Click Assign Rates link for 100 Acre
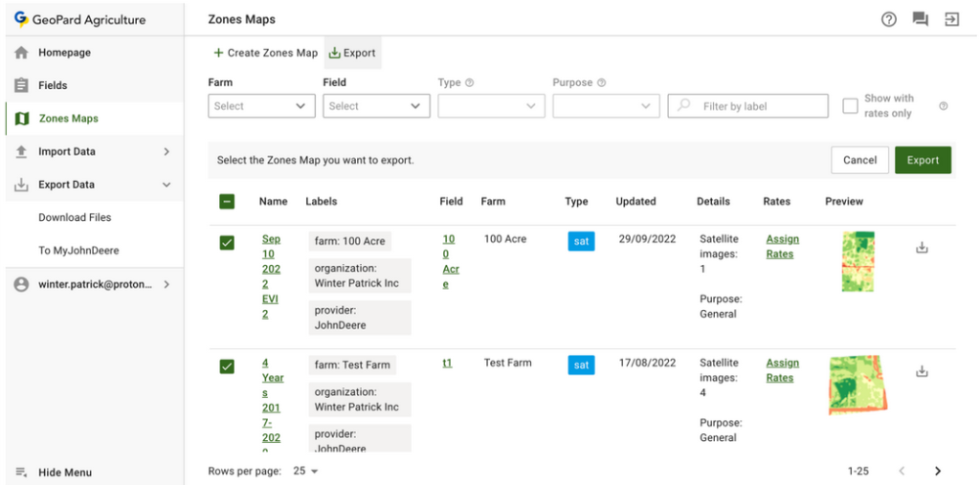The height and width of the screenshot is (485, 980). point(782,247)
